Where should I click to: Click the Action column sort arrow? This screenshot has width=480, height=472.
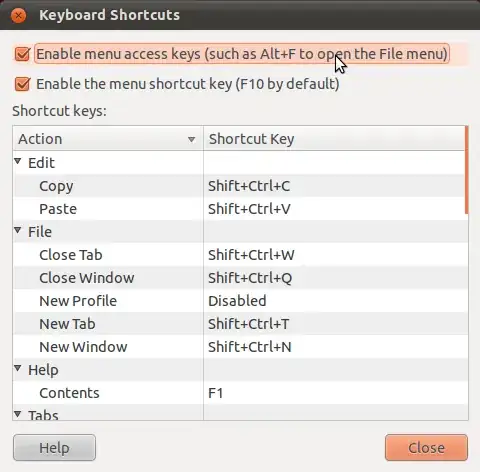tap(191, 139)
